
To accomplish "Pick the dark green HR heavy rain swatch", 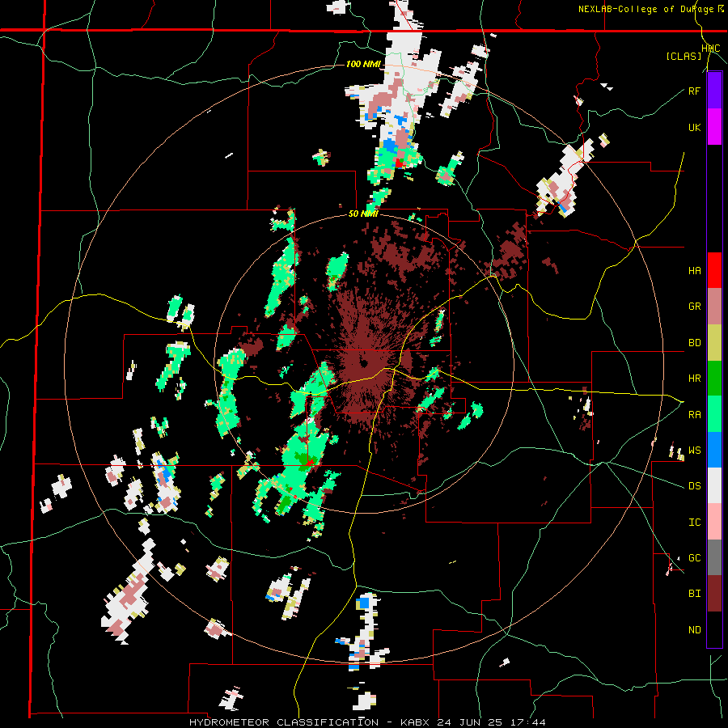I will point(714,379).
